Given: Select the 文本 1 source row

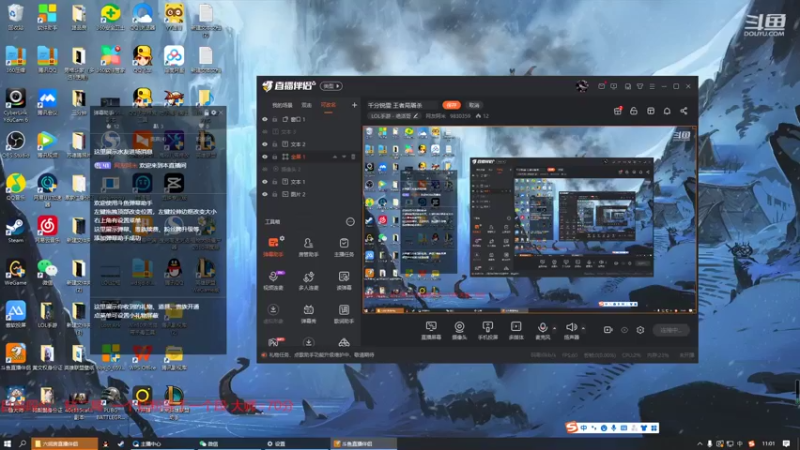Looking at the screenshot, I should pyautogui.click(x=308, y=182).
